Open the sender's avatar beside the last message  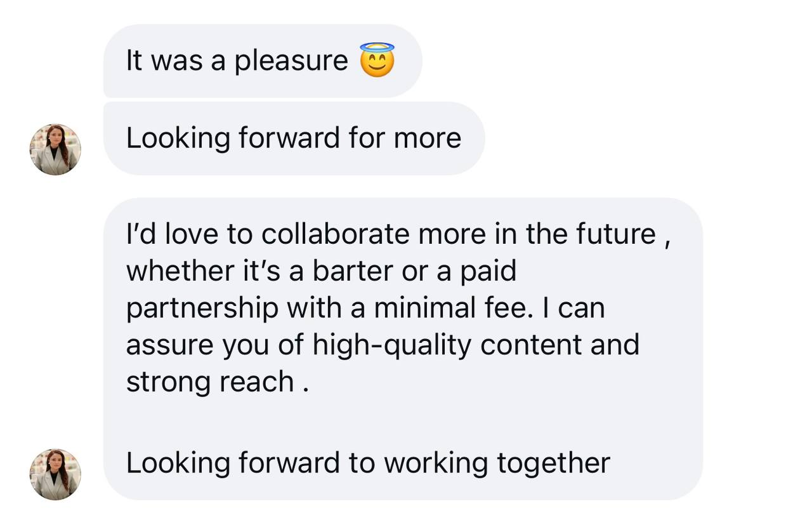tap(55, 474)
